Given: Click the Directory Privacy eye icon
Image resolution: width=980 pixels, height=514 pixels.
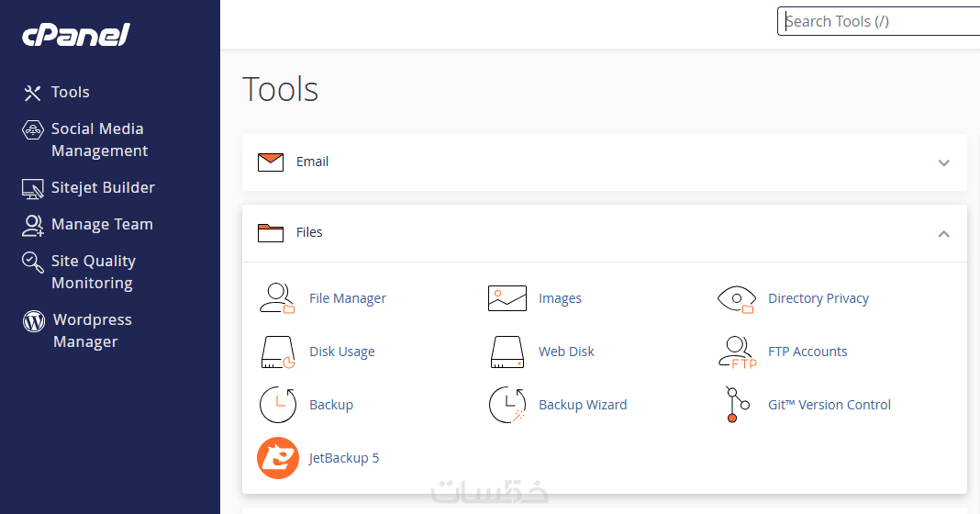Looking at the screenshot, I should [x=736, y=299].
